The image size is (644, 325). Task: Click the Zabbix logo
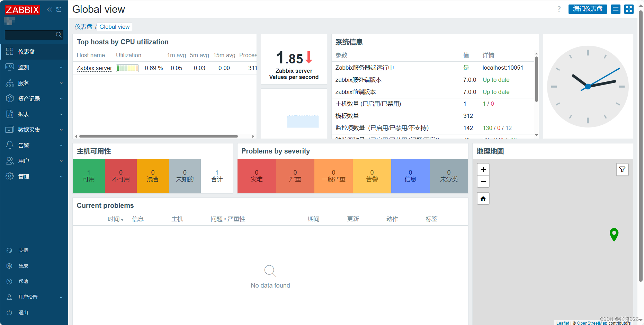click(x=23, y=10)
